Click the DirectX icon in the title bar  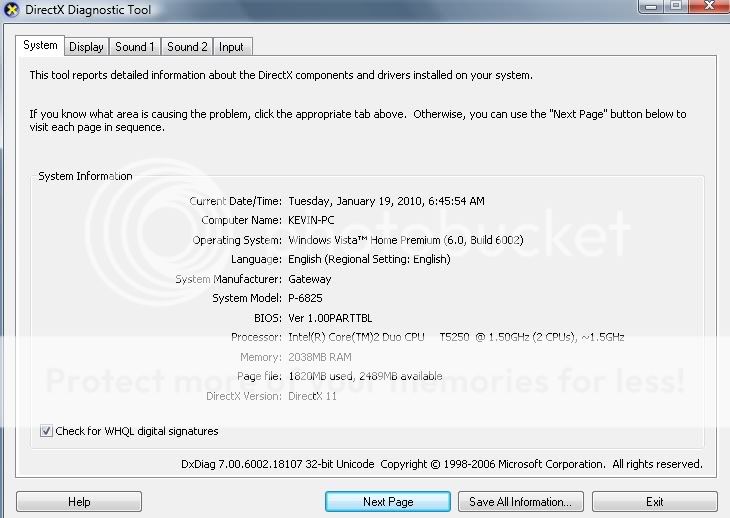point(11,9)
